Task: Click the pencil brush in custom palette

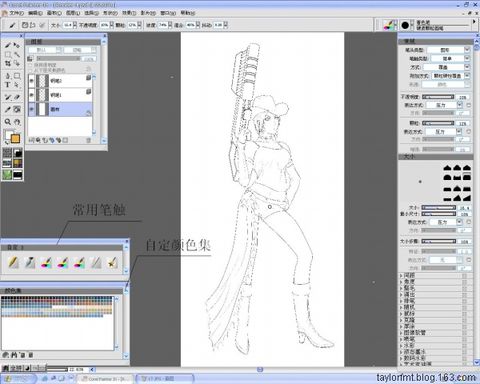Action: (13, 263)
